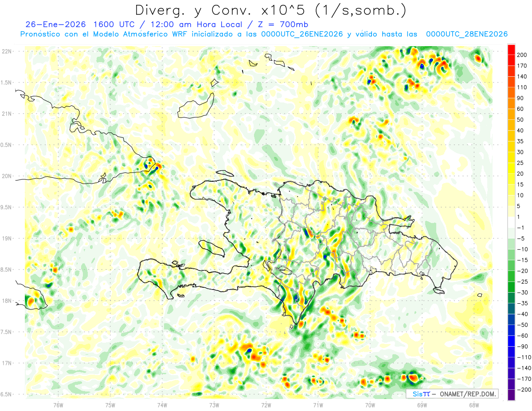The height and width of the screenshot is (411, 532).
Task: Click the '-140' colorbar value
Action: tap(524, 368)
